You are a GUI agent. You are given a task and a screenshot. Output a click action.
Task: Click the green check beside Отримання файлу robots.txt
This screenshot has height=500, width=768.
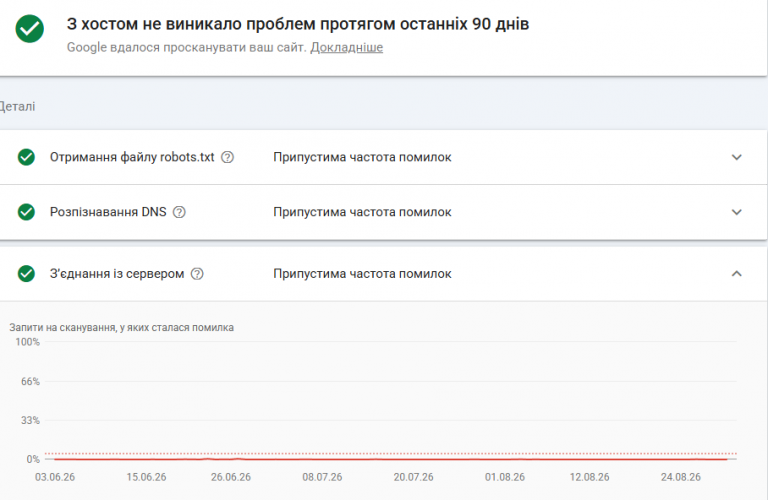click(26, 157)
